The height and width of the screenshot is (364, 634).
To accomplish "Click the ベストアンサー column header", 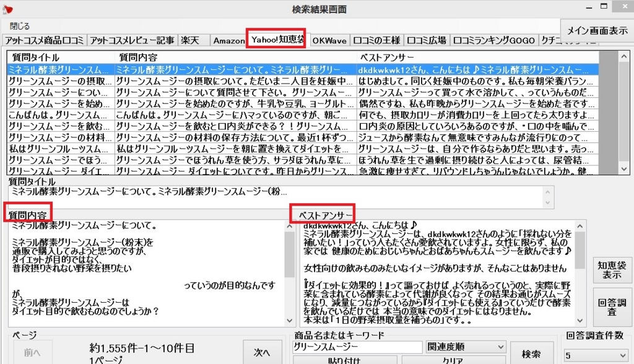I will [477, 58].
